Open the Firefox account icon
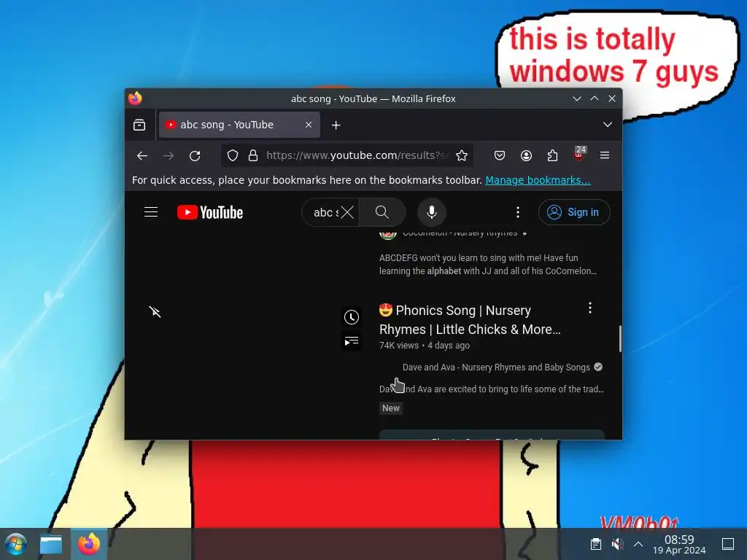The width and height of the screenshot is (747, 560). coord(526,156)
